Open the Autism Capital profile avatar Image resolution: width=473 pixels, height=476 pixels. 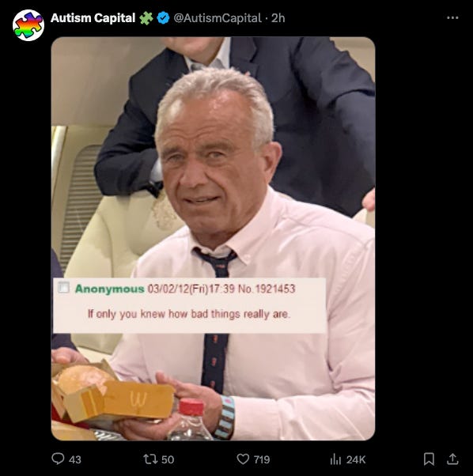pyautogui.click(x=28, y=25)
